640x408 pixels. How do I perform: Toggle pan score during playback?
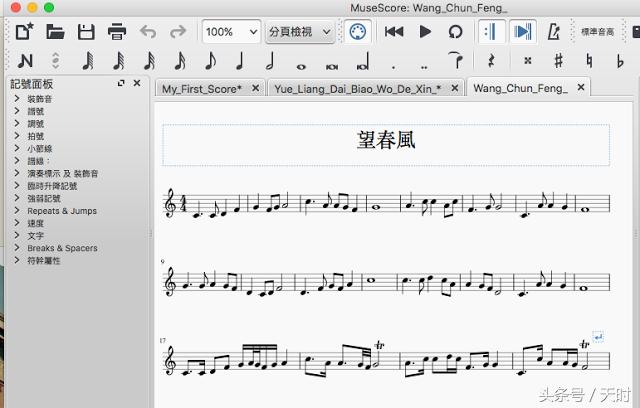click(523, 31)
